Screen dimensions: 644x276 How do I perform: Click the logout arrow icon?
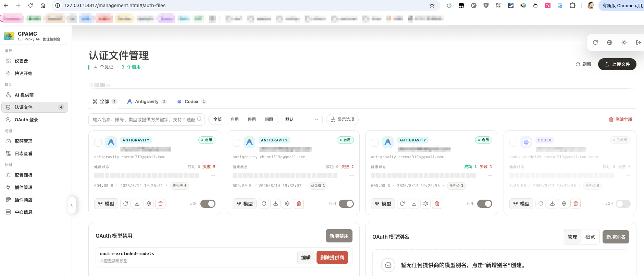[x=638, y=42]
